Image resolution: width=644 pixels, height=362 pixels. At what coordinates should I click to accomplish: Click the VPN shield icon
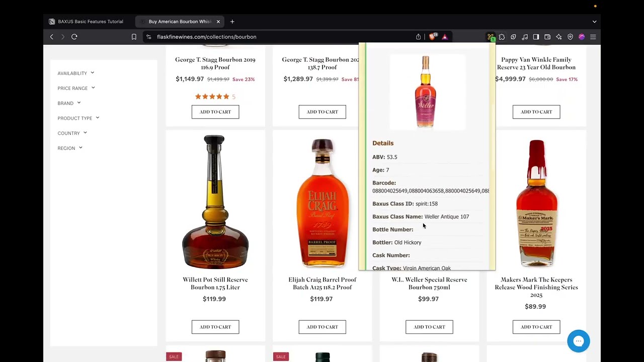click(570, 37)
